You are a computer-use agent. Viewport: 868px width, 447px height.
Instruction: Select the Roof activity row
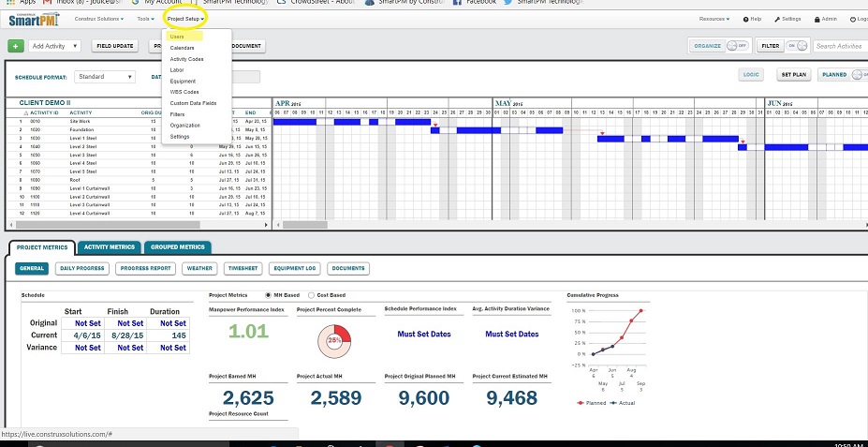pyautogui.click(x=139, y=180)
